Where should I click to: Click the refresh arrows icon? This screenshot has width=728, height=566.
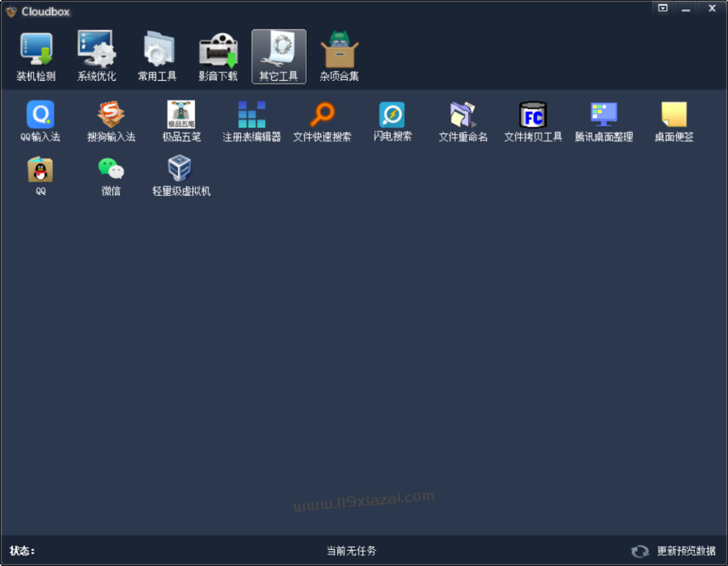(640, 551)
